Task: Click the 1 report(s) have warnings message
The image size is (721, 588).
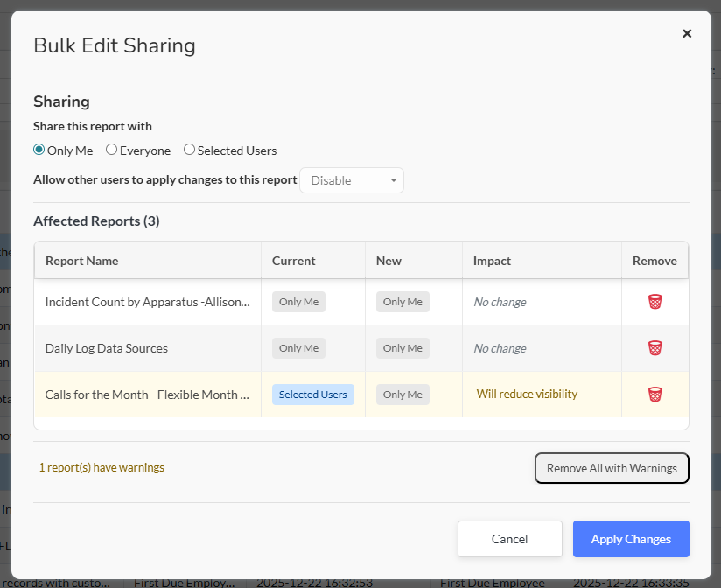Action: click(x=101, y=468)
